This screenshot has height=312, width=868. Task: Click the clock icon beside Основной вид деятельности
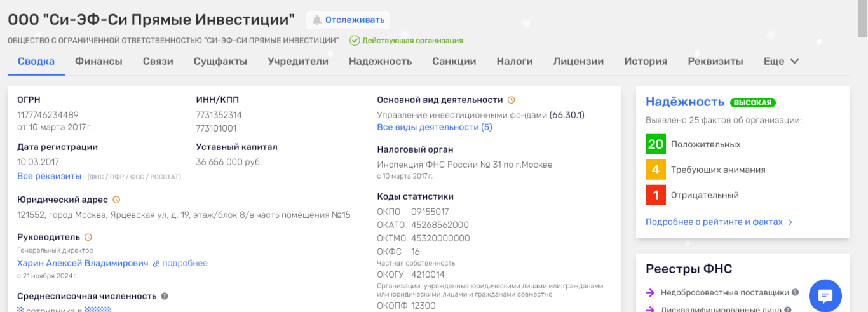(511, 100)
